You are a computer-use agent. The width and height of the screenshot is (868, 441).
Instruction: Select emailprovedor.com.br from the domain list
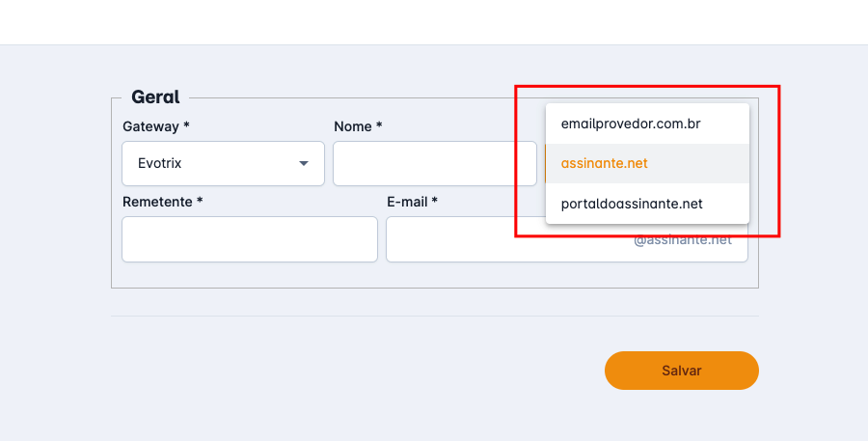(631, 124)
